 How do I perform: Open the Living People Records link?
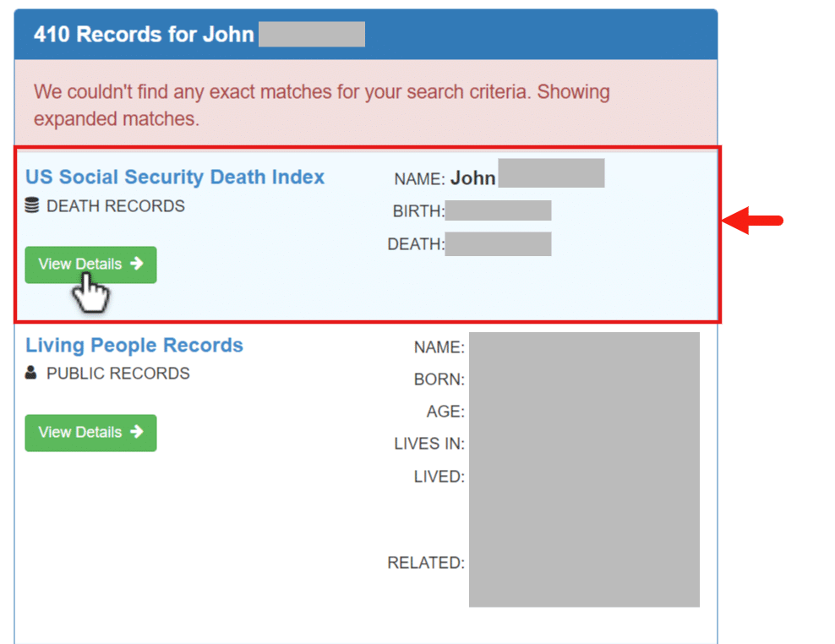tap(134, 345)
